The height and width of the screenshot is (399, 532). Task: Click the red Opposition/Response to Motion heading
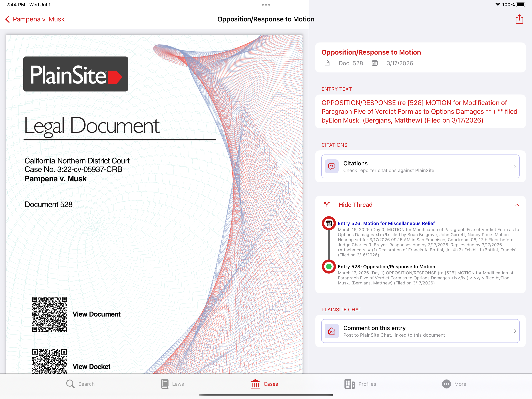[371, 52]
